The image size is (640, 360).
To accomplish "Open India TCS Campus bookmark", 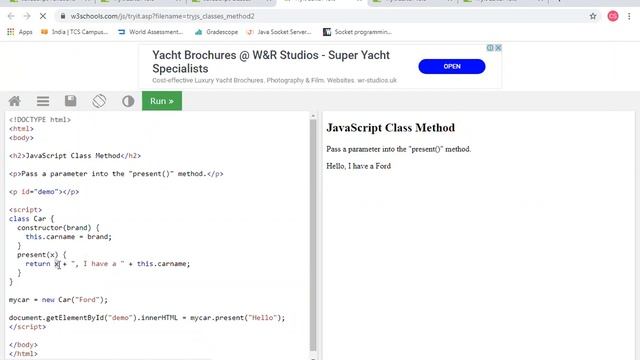I will 74,32.
